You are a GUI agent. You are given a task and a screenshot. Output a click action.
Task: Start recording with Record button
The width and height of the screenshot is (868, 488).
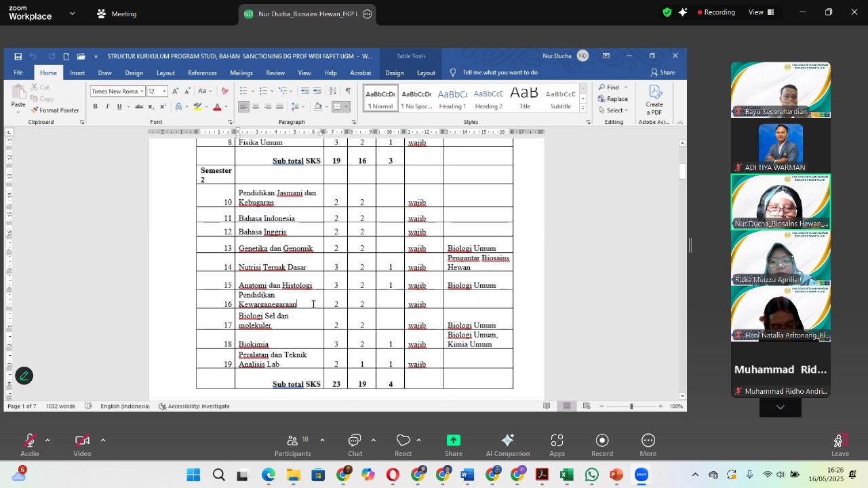[602, 445]
